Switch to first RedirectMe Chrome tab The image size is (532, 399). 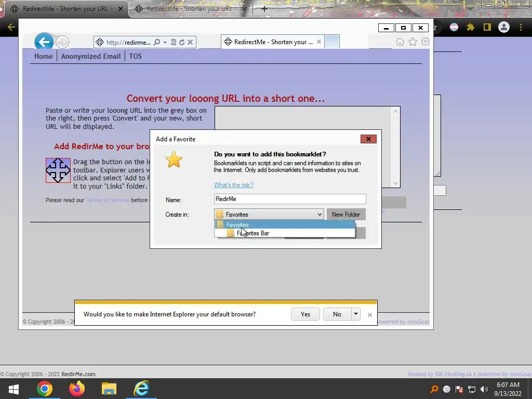64,9
